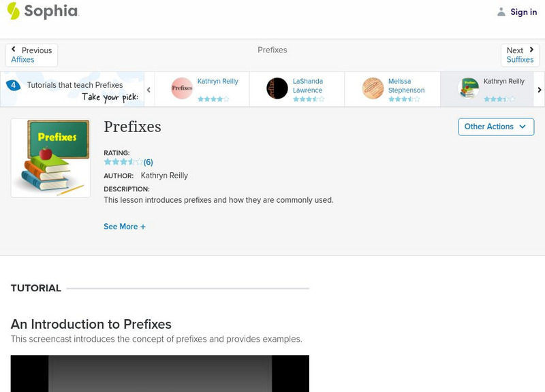Click the Sign in link
The width and height of the screenshot is (545, 392).
click(523, 12)
